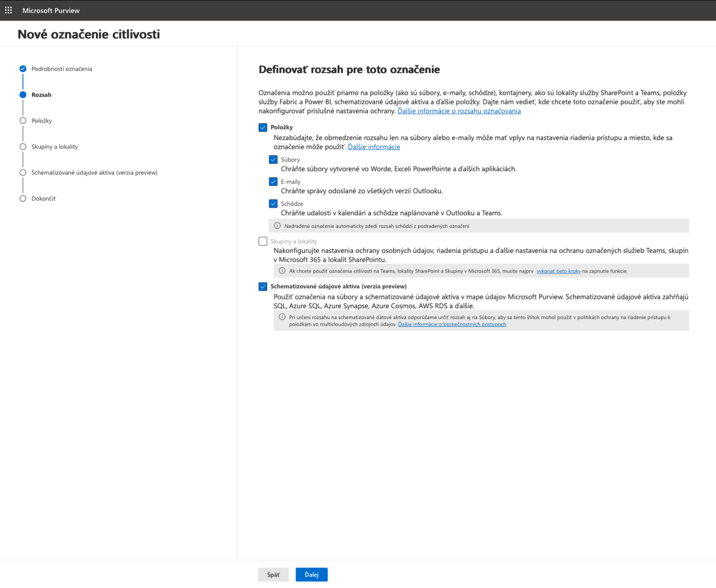The height and width of the screenshot is (588, 716).
Task: Open Ďalšie informácie o bezpečnostných postupoch link
Action: coord(452,324)
